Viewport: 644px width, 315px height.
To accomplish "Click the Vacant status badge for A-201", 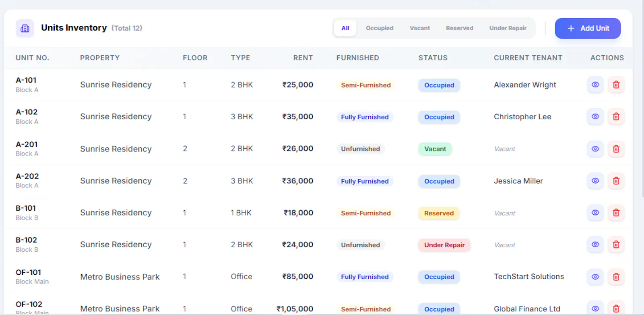I will click(435, 149).
